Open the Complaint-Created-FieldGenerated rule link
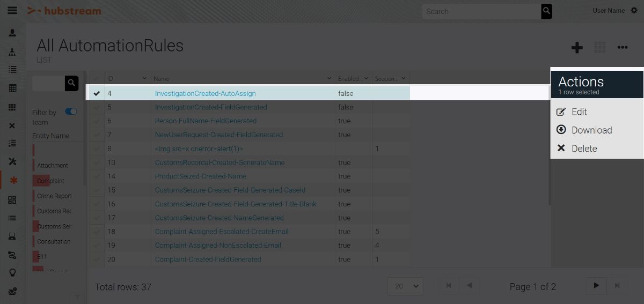644x304 pixels. [208, 259]
